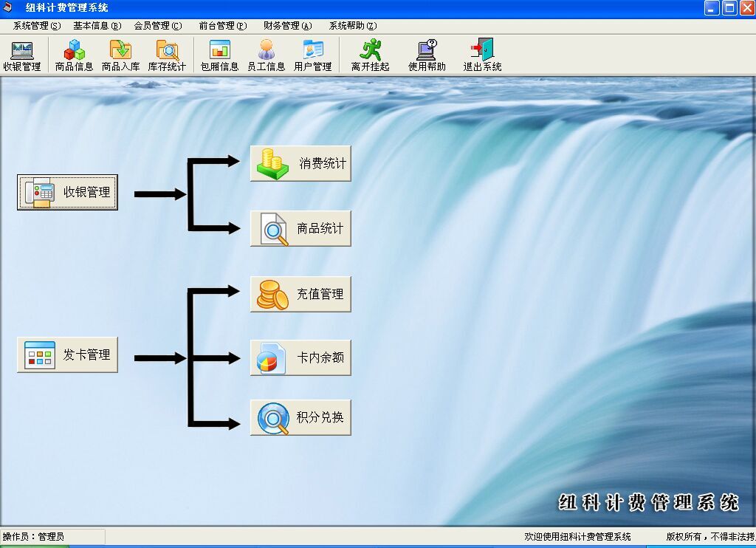Image resolution: width=756 pixels, height=548 pixels.
Task: Open 使用帮助 toolbar icon
Action: coord(427,55)
